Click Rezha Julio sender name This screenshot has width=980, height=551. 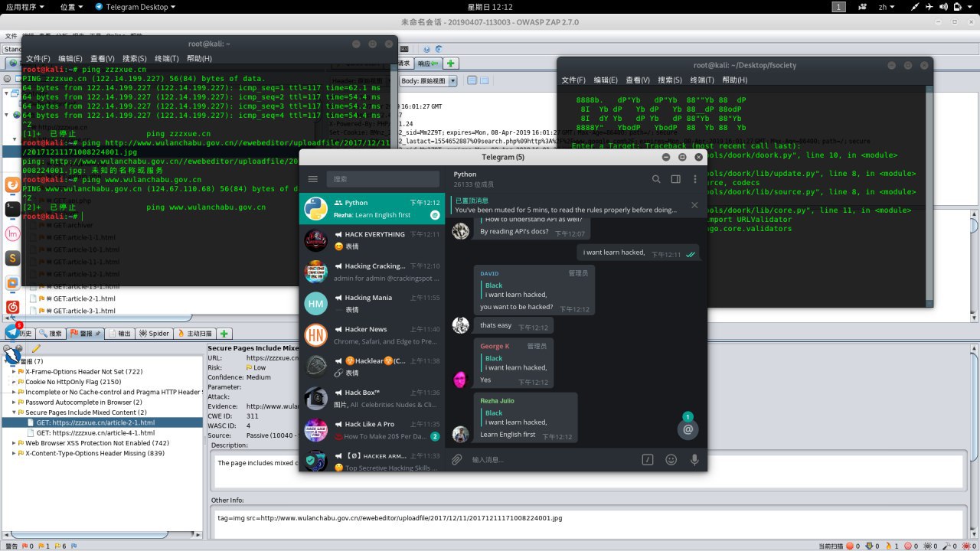click(x=497, y=400)
